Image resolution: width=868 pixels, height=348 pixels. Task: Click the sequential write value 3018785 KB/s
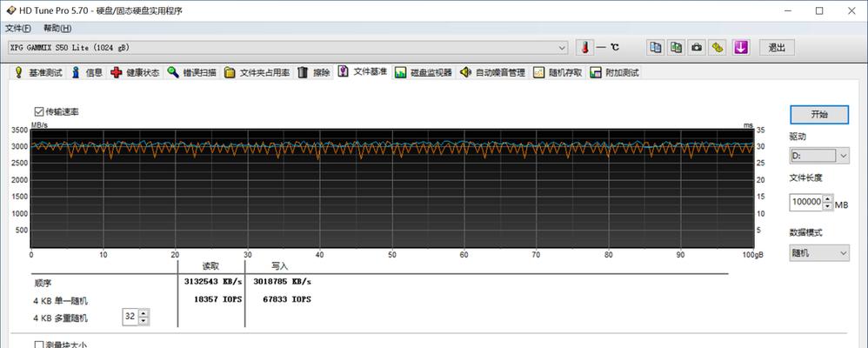(x=283, y=282)
